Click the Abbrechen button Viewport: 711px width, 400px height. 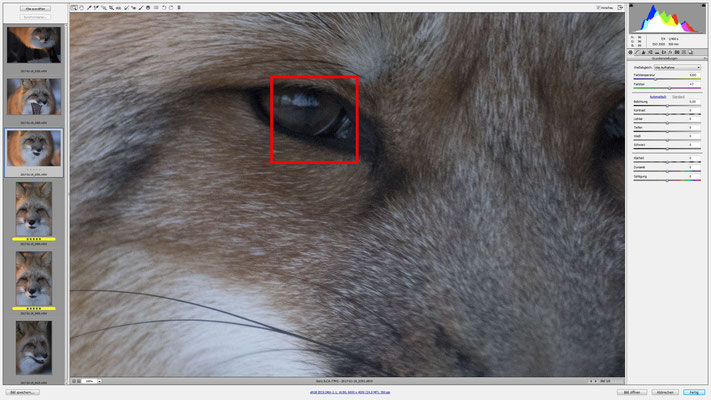coord(665,392)
